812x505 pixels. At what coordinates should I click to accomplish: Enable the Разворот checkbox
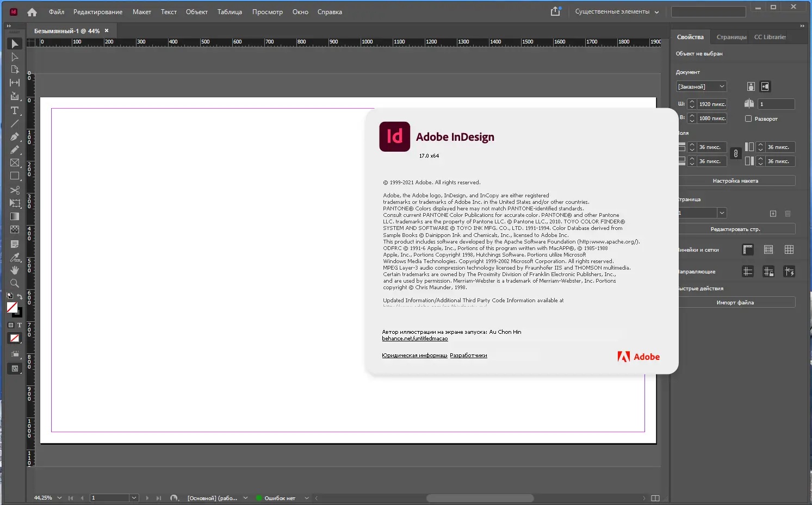pyautogui.click(x=748, y=119)
